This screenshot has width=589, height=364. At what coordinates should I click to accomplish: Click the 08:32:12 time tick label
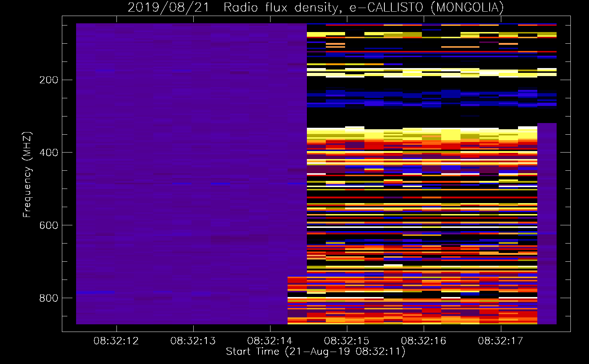(116, 341)
